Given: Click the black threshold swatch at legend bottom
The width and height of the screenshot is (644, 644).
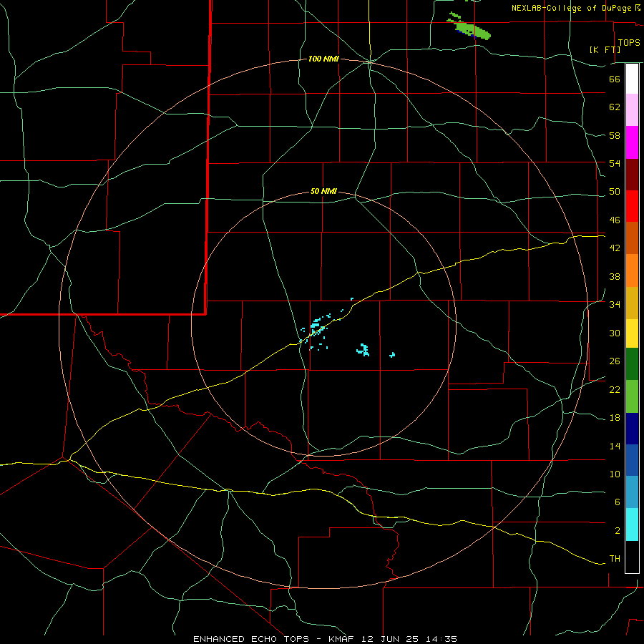Looking at the screenshot, I should pos(632,557).
